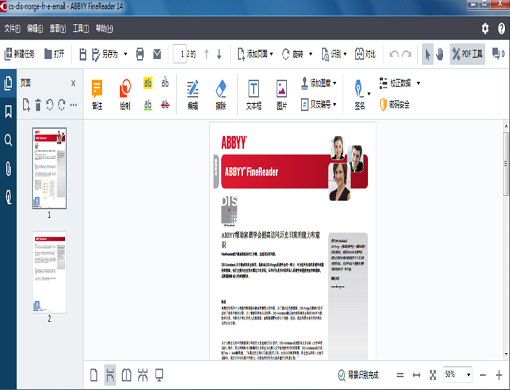Expand the Rotate dropdown arrow
This screenshot has height=390, width=510.
coord(310,54)
